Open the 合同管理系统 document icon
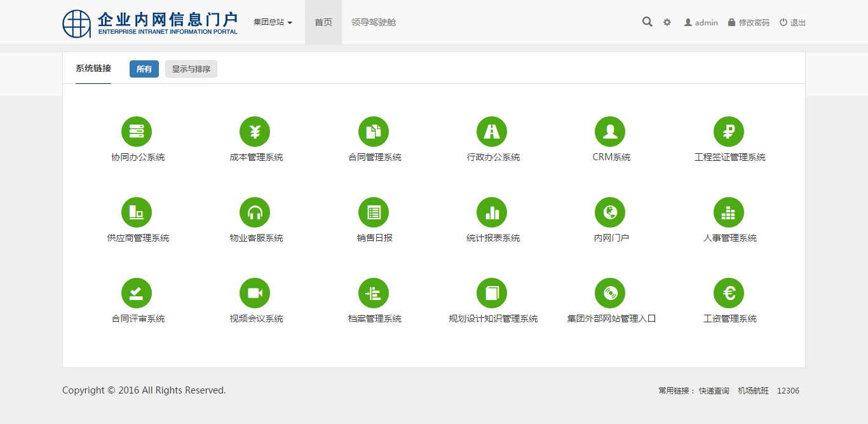 pyautogui.click(x=374, y=132)
